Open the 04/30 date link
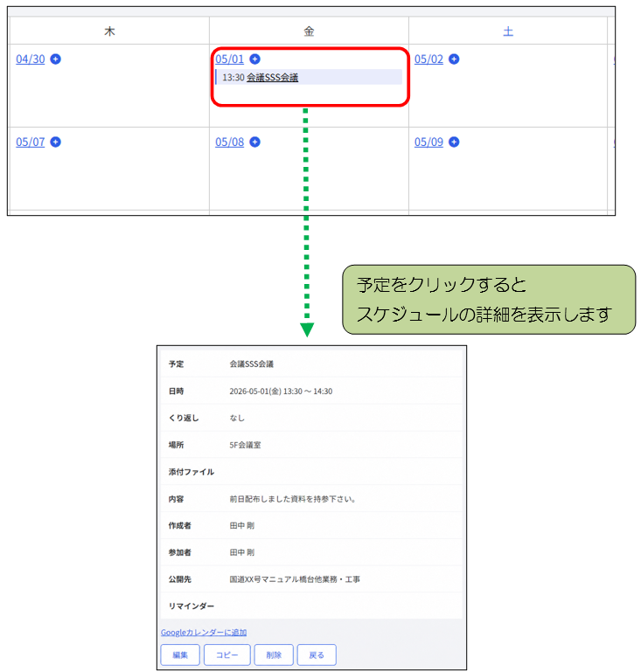Screen dimensions: 641x672 [31, 59]
